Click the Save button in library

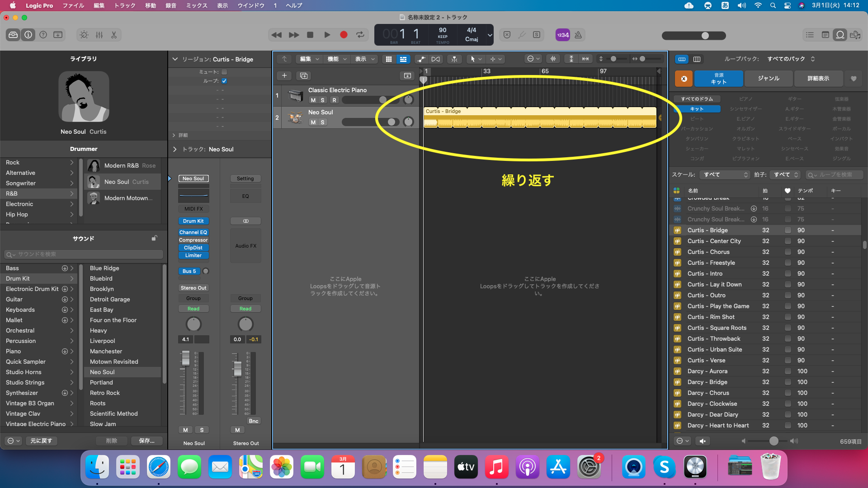pyautogui.click(x=146, y=441)
